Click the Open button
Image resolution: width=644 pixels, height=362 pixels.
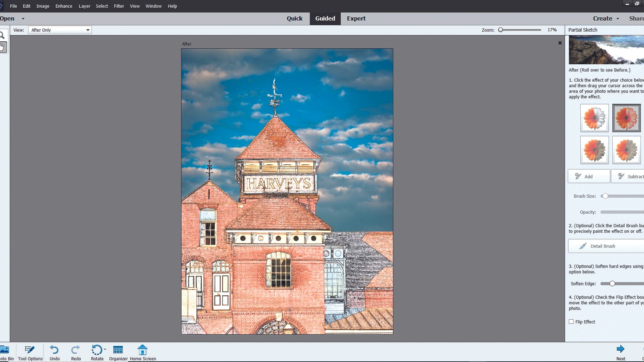[7, 19]
